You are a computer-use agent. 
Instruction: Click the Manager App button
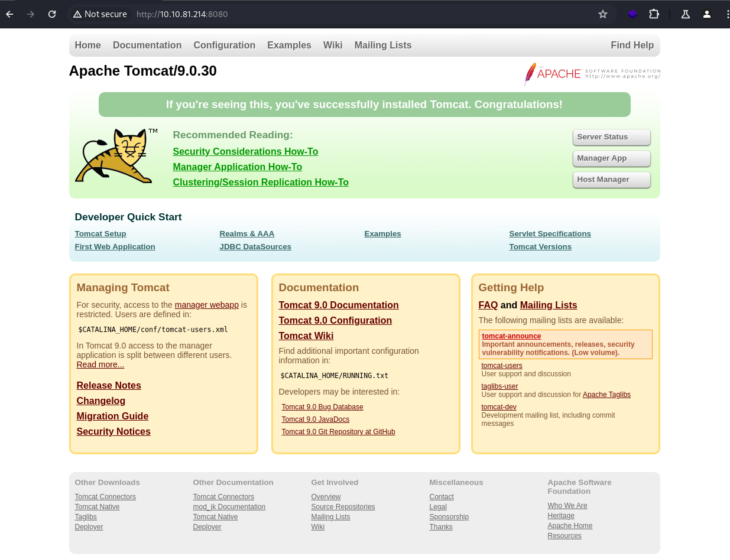tap(612, 158)
